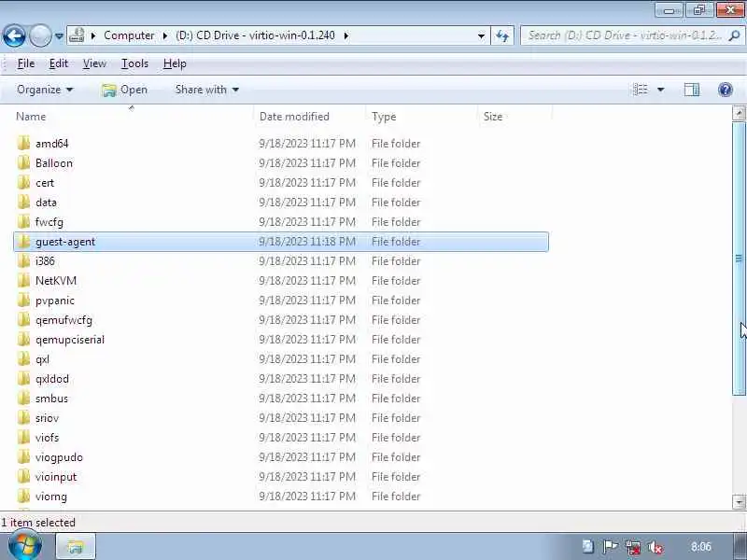Refresh the folder with the refresh icon

(502, 35)
